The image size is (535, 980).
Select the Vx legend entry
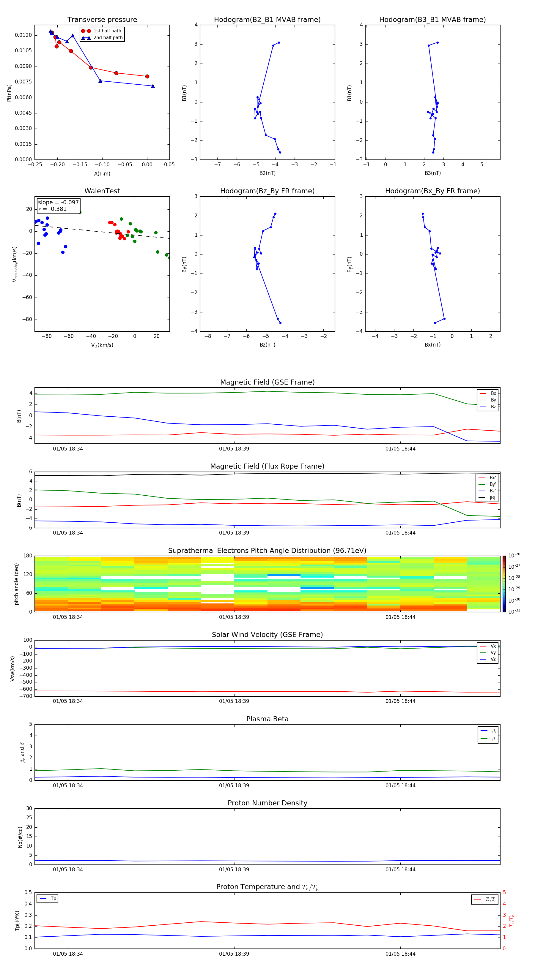tap(488, 646)
